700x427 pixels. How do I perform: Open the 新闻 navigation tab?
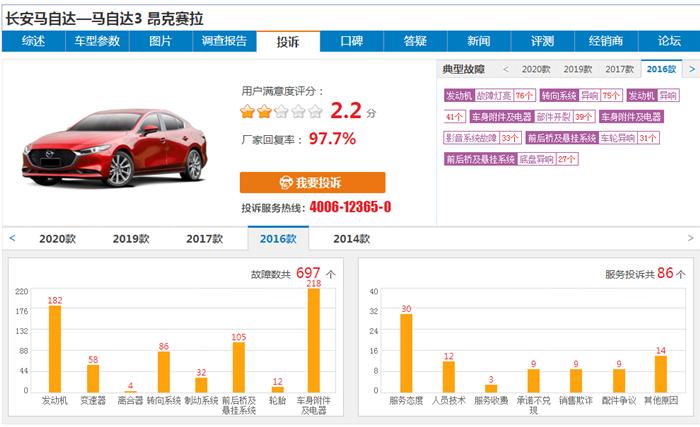coord(479,41)
